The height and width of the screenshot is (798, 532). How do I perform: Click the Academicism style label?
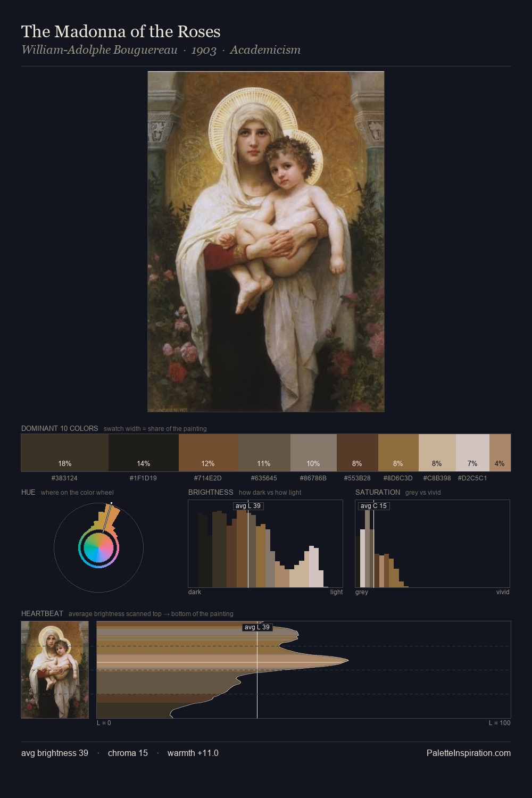pyautogui.click(x=265, y=50)
